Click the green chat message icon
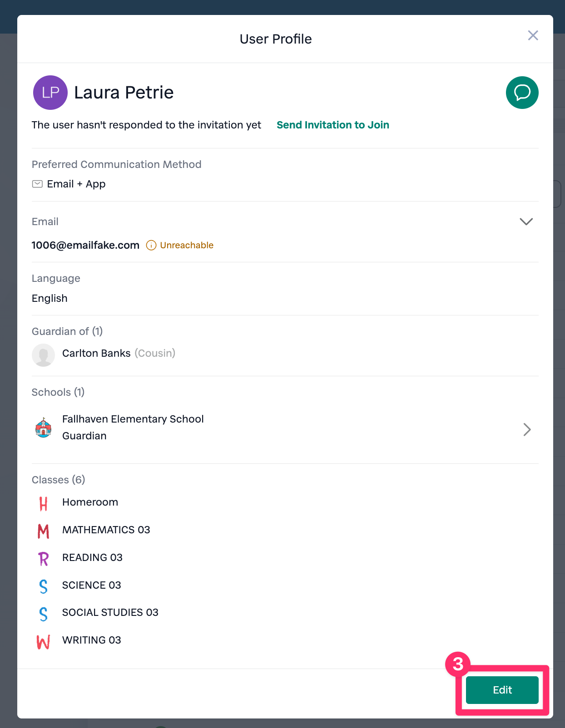Screen dimensions: 565x728 (522, 93)
